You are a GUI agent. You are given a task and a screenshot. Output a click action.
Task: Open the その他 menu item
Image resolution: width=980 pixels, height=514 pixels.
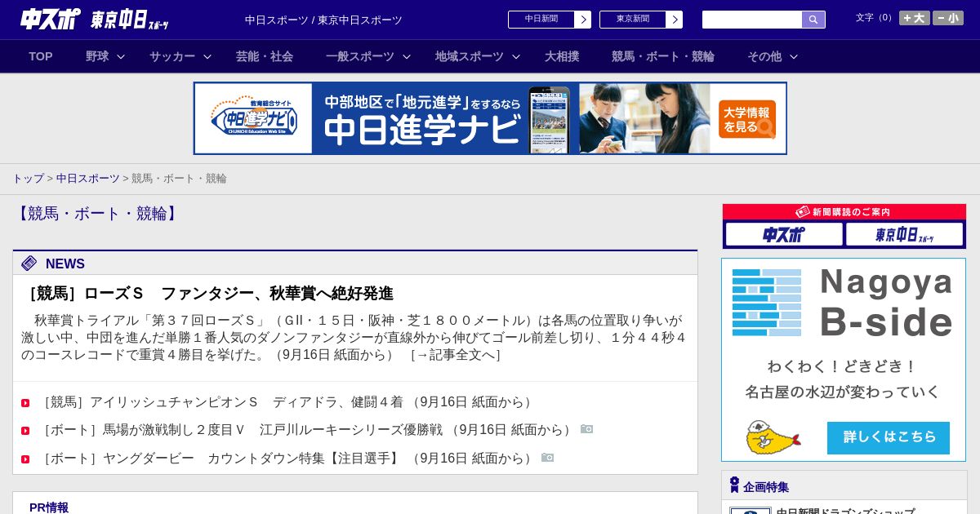click(x=764, y=56)
